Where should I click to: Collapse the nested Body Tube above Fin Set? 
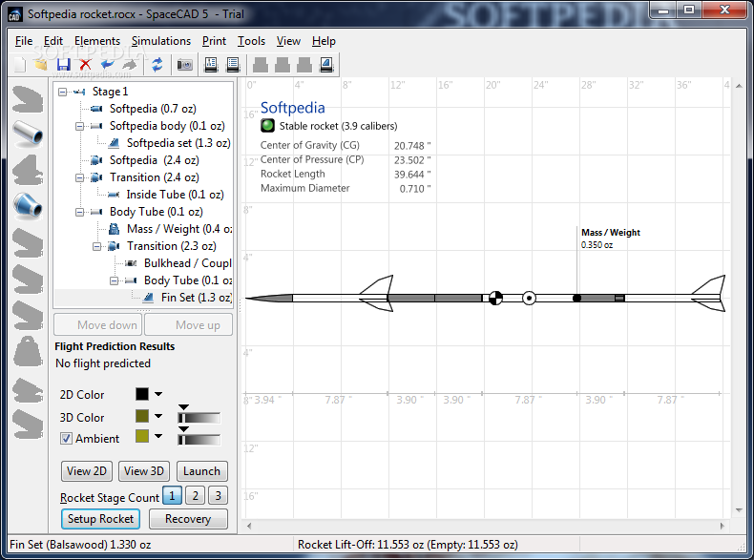tap(114, 280)
